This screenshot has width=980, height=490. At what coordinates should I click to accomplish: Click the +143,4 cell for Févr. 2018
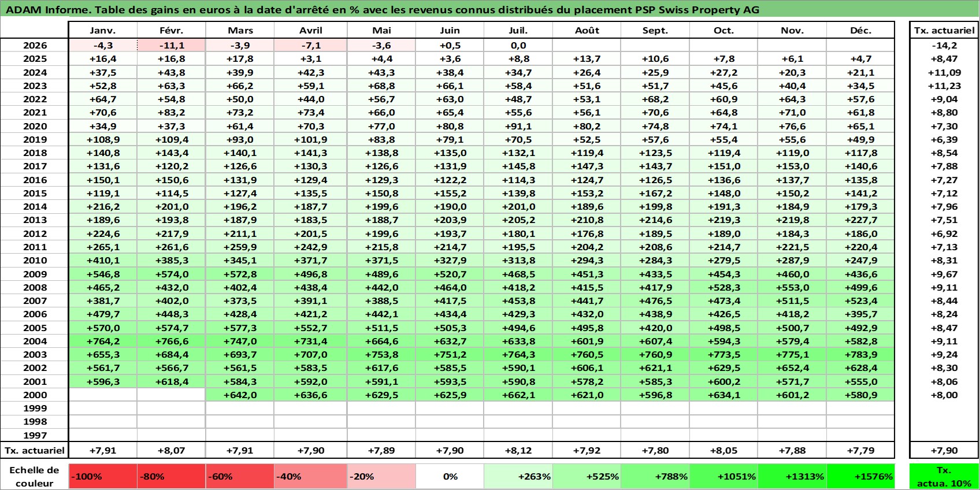point(171,153)
